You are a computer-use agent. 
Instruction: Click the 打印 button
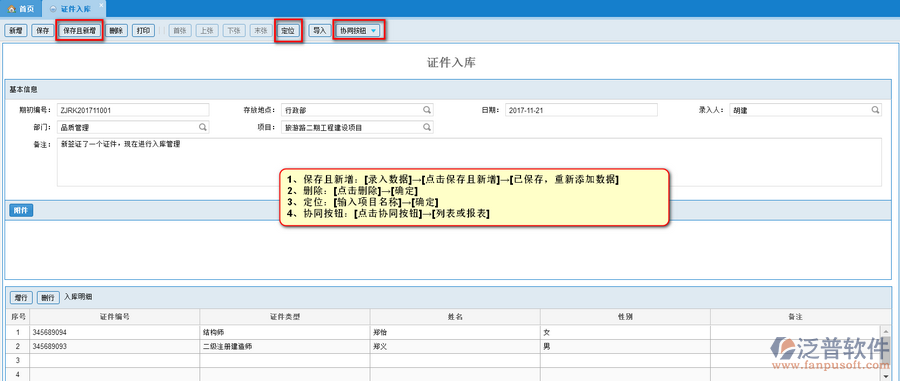(143, 31)
